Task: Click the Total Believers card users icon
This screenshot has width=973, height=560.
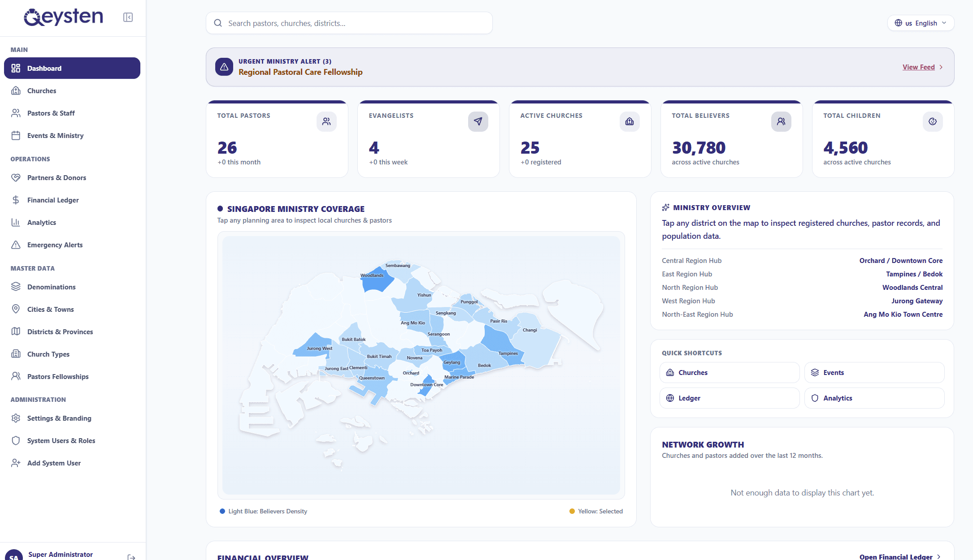Action: (x=781, y=121)
